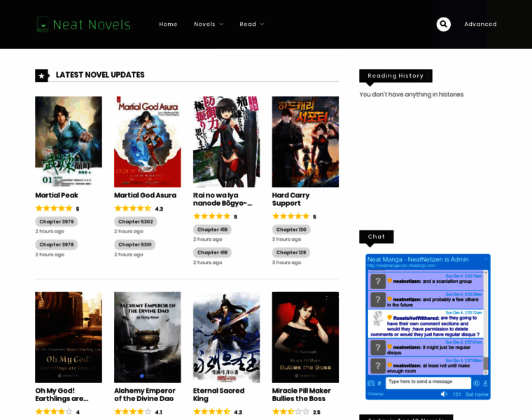Open Hard Carry Support Chapter 130

[x=291, y=230]
